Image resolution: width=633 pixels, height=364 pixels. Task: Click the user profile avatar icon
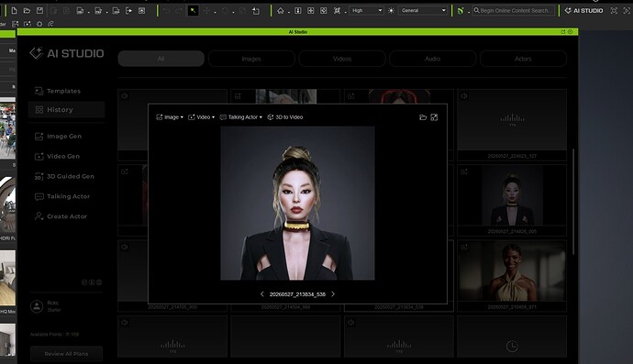click(x=37, y=306)
